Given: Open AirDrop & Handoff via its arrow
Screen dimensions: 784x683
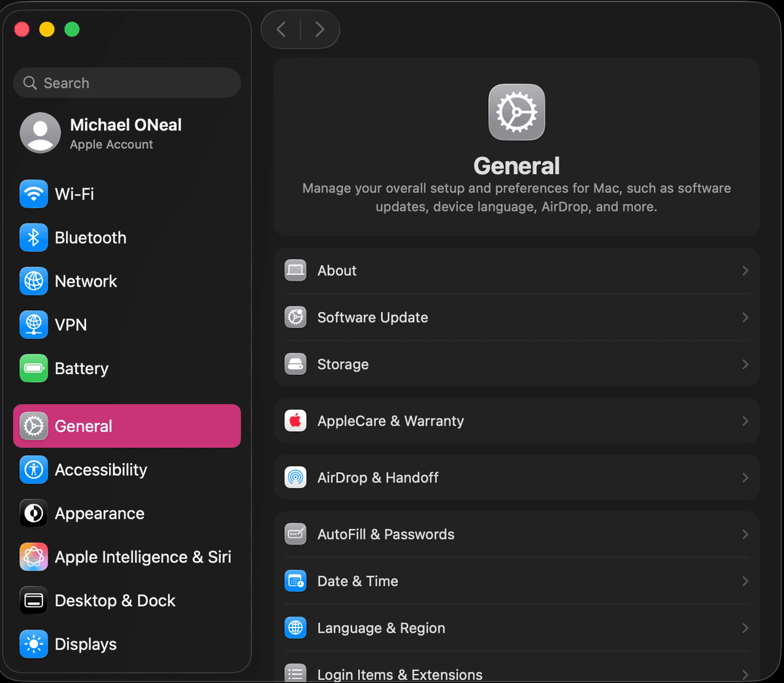Looking at the screenshot, I should pyautogui.click(x=745, y=477).
